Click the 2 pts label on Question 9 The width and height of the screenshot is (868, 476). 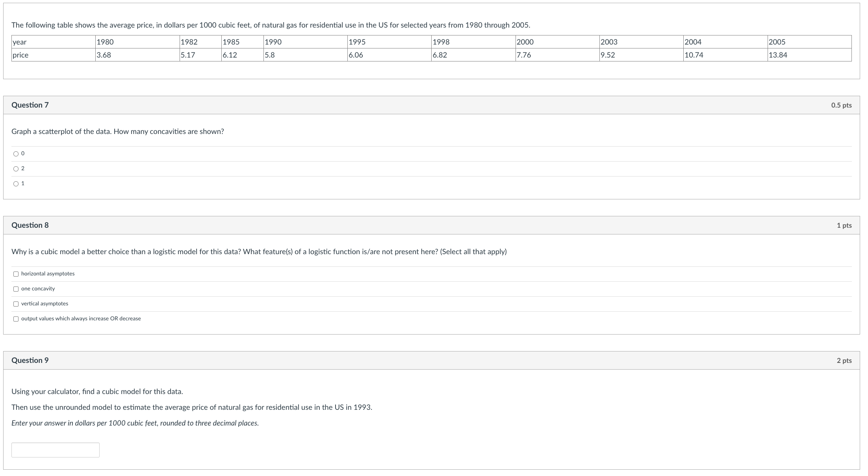(844, 361)
